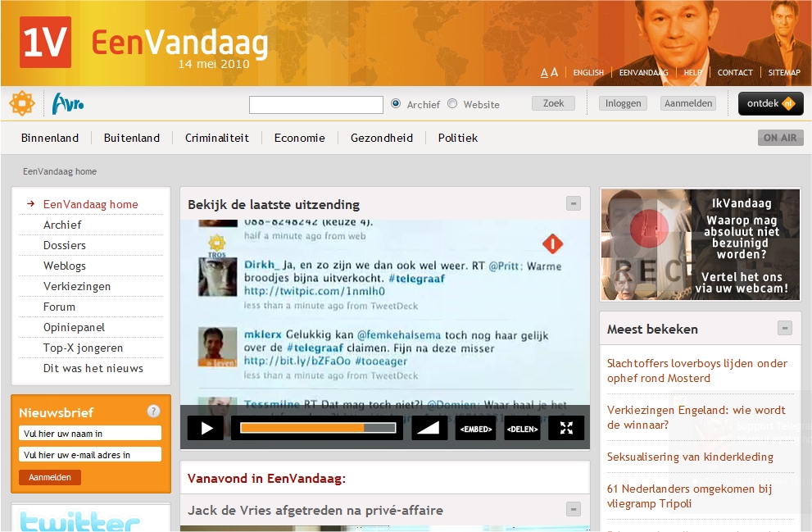
Task: Click the ontdek nl button
Action: pyautogui.click(x=770, y=103)
